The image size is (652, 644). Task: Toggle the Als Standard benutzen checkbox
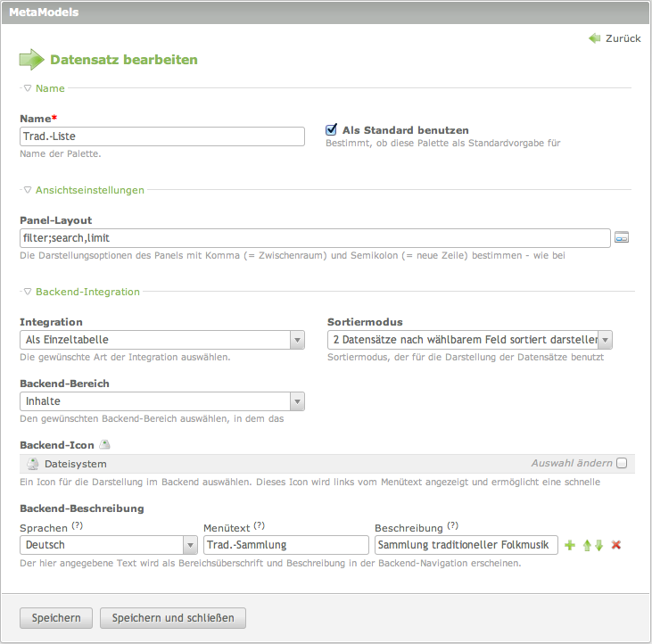point(331,129)
